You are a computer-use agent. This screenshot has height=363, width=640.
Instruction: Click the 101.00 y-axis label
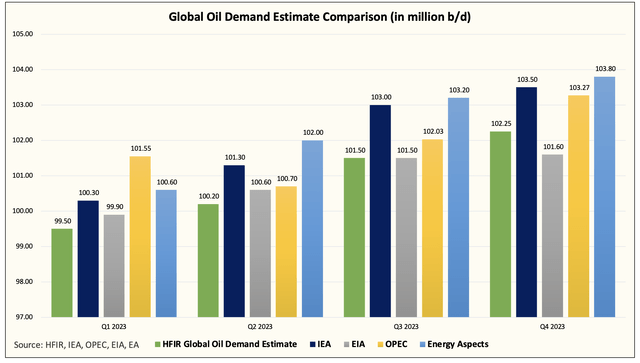(23, 176)
